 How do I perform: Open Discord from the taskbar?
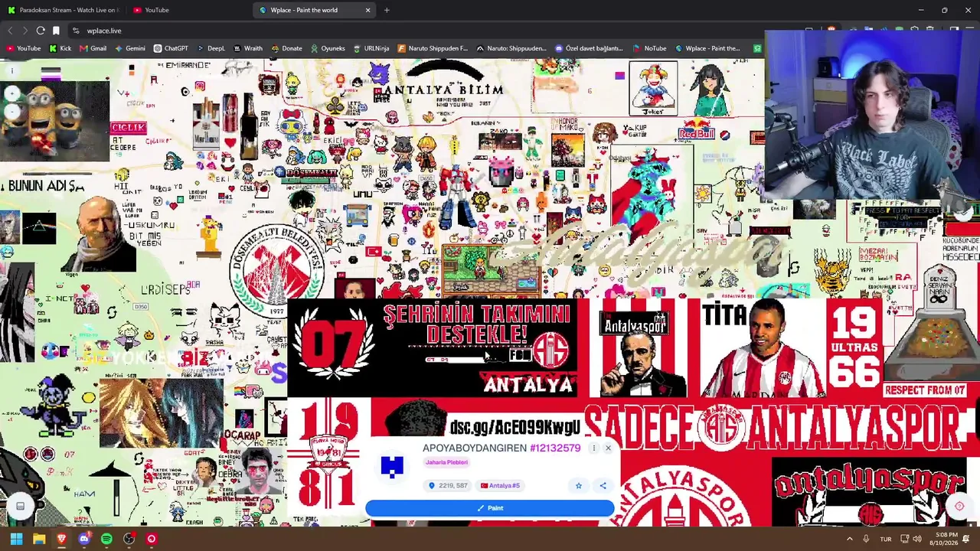(84, 539)
